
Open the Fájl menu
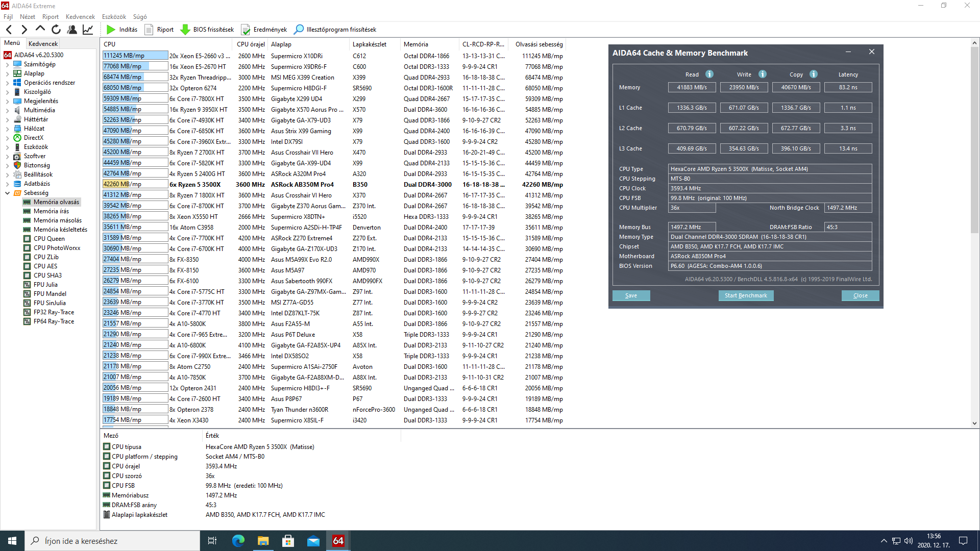coord(8,17)
